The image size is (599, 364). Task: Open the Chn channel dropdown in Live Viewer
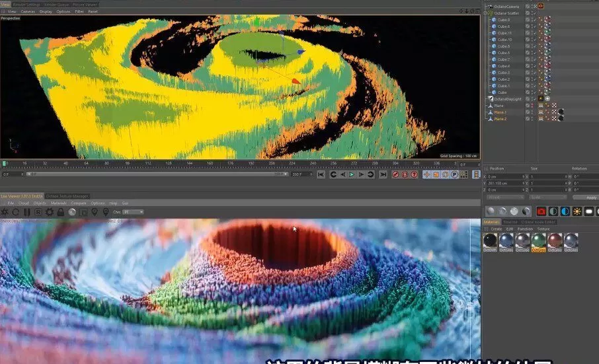(x=133, y=212)
